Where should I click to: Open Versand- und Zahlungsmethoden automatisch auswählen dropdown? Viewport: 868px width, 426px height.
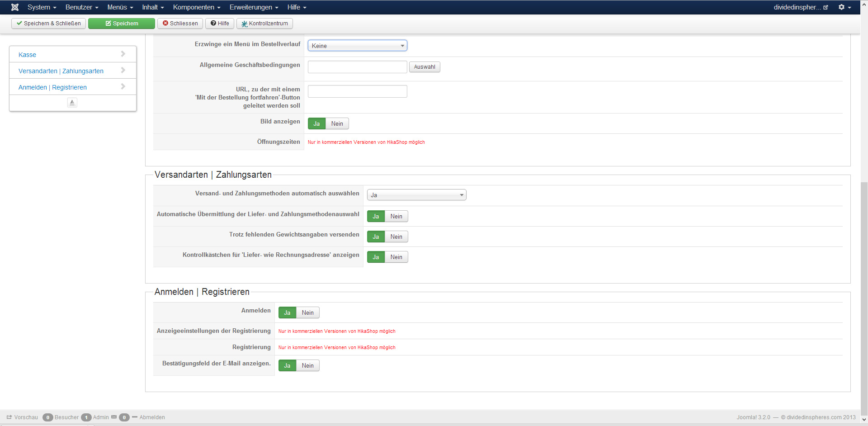[x=417, y=195]
